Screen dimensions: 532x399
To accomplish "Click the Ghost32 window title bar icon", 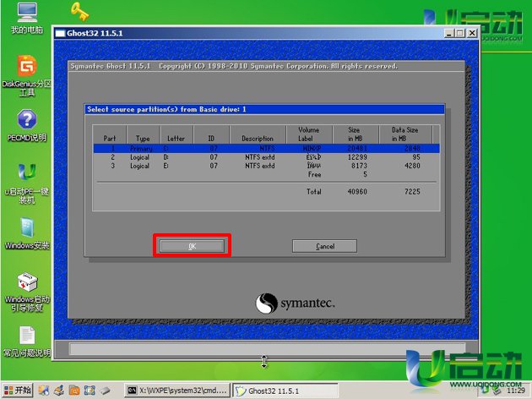I will coord(60,33).
